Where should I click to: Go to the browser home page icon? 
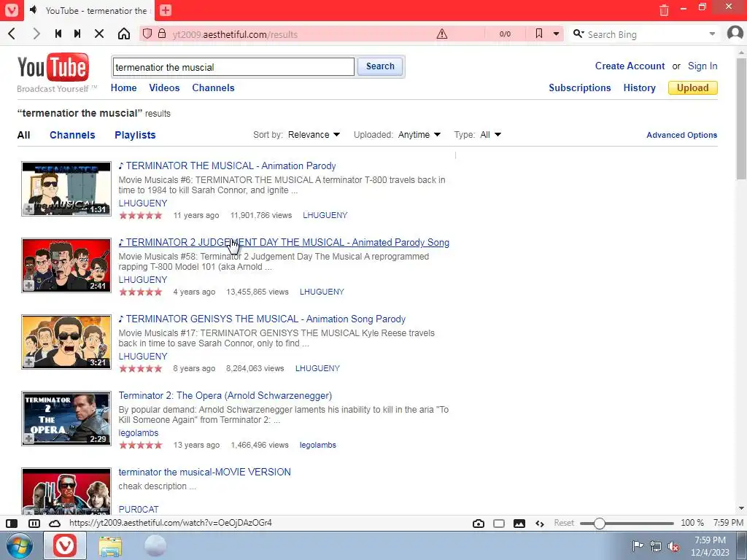pos(124,34)
